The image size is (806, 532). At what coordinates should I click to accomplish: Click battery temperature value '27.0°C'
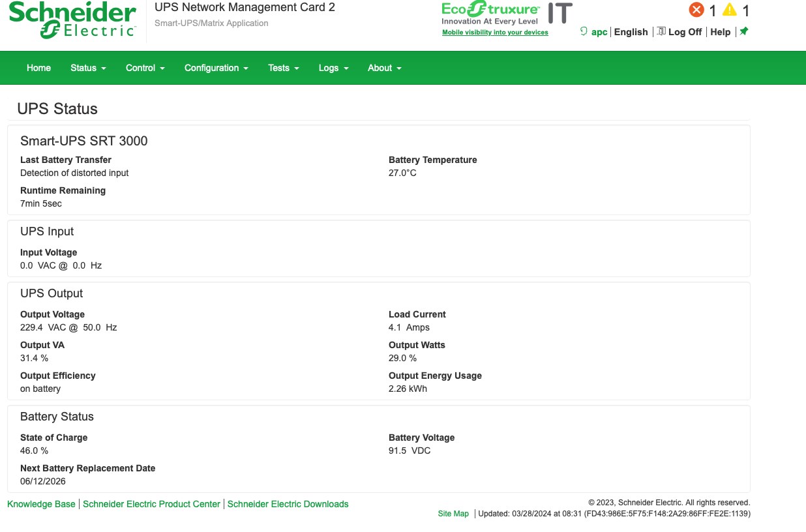[402, 173]
